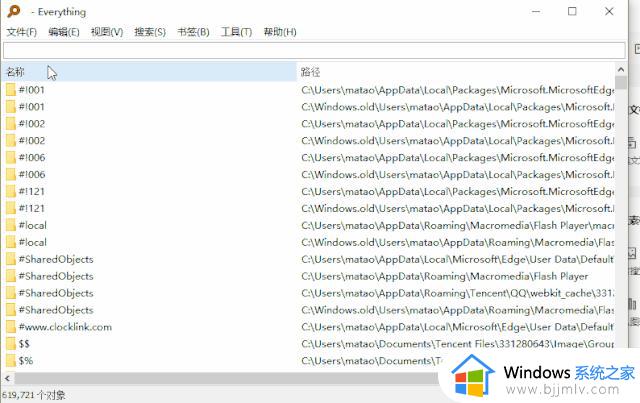This screenshot has height=403, width=640.
Task: Select folder icon of #www.clocklink.com
Action: [x=11, y=327]
